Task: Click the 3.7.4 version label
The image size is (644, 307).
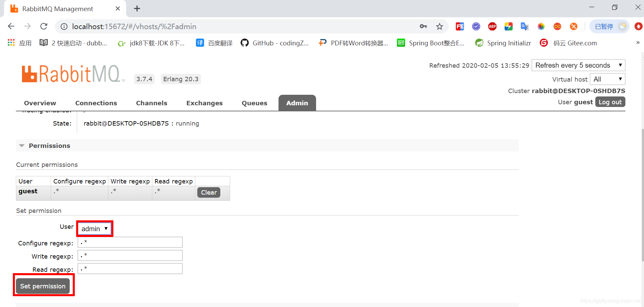Action: click(x=144, y=79)
